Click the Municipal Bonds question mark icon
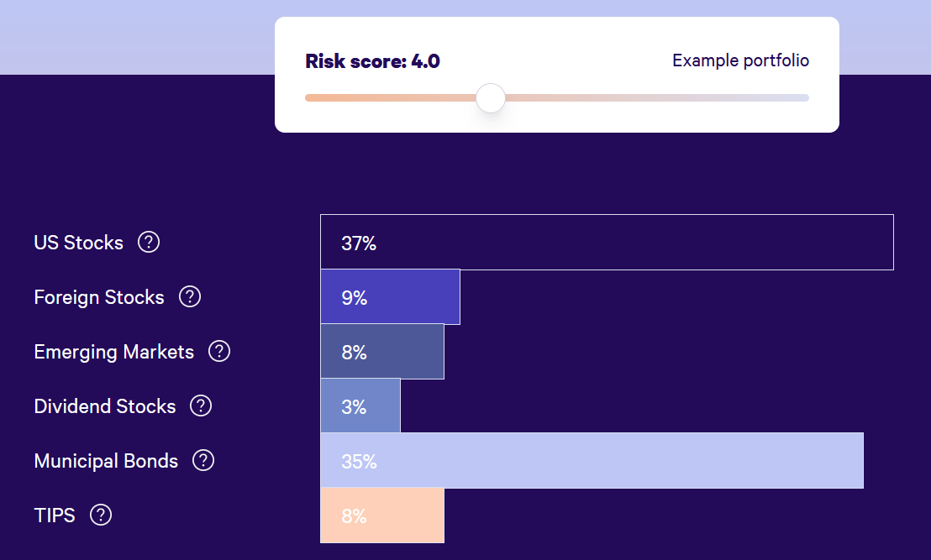Screen dimensions: 931x560 (x=203, y=460)
